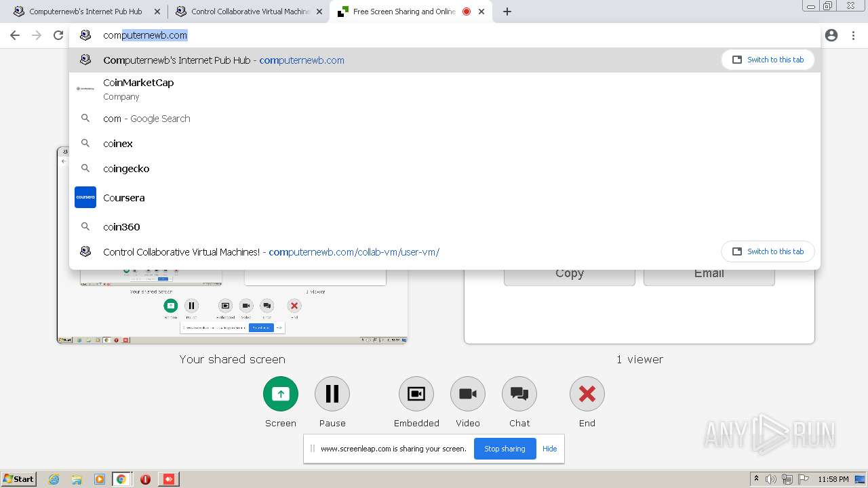Click the green Screen share icon

(281, 394)
